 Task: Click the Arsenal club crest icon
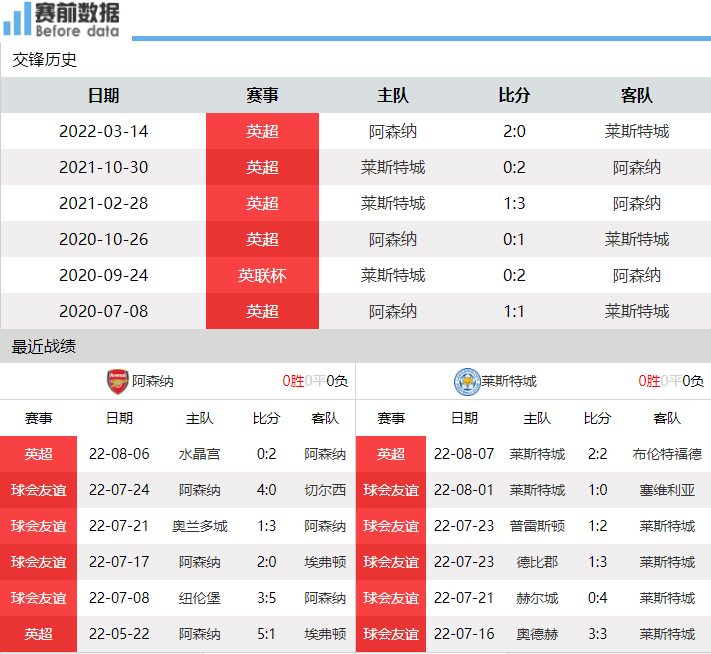117,381
